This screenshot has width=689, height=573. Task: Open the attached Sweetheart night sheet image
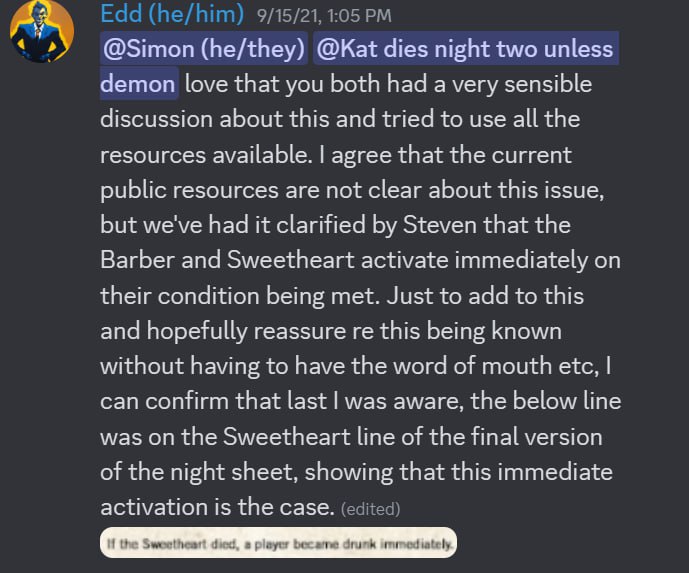(x=278, y=545)
